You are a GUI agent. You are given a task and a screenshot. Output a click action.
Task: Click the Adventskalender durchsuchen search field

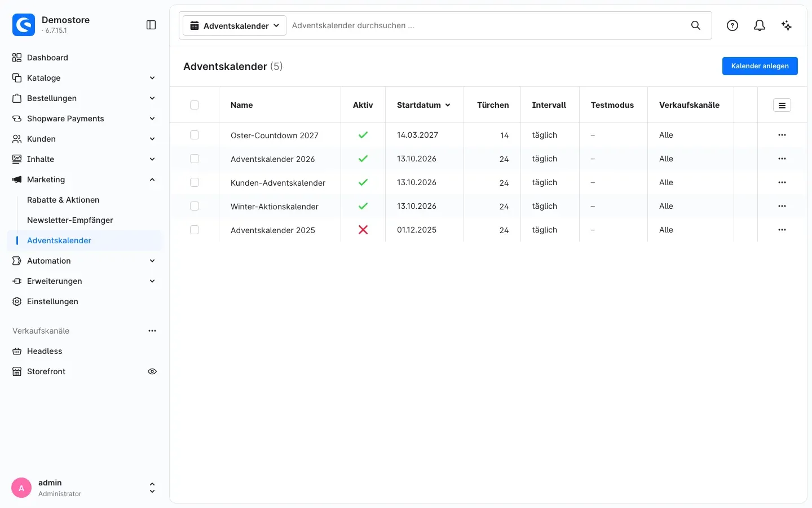pos(488,25)
